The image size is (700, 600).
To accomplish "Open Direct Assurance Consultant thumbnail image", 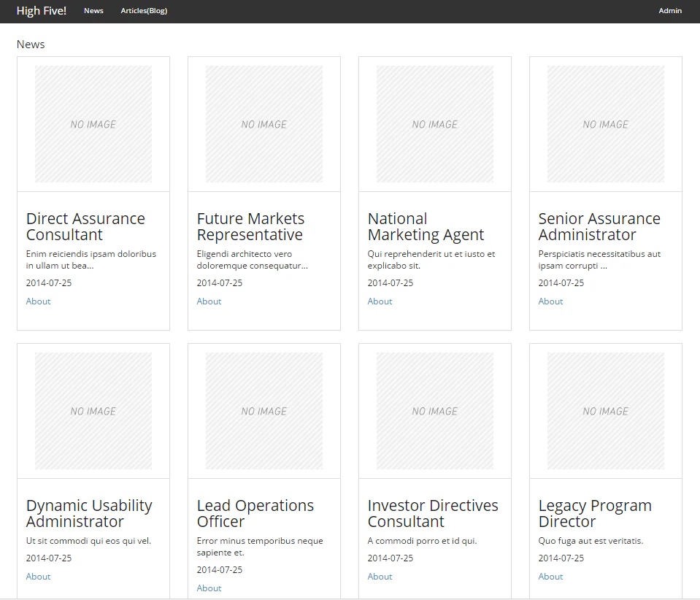I will 93,124.
